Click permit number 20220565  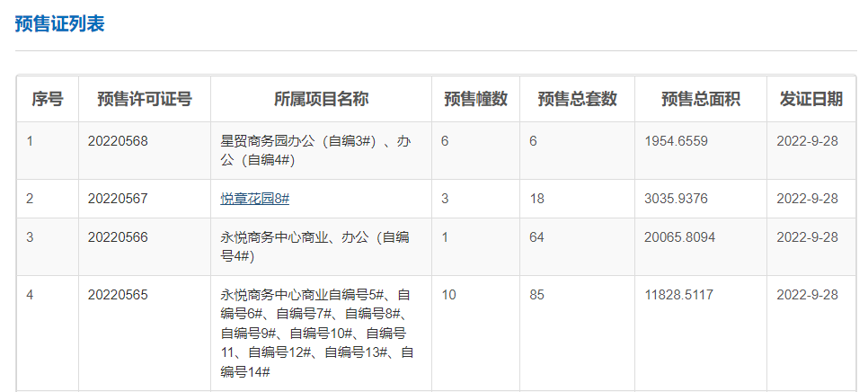[x=118, y=295]
